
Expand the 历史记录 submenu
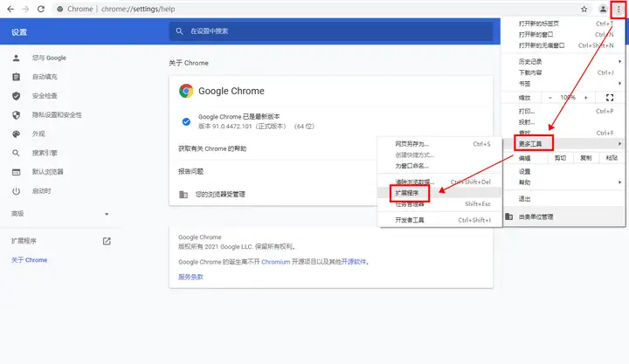tap(563, 61)
